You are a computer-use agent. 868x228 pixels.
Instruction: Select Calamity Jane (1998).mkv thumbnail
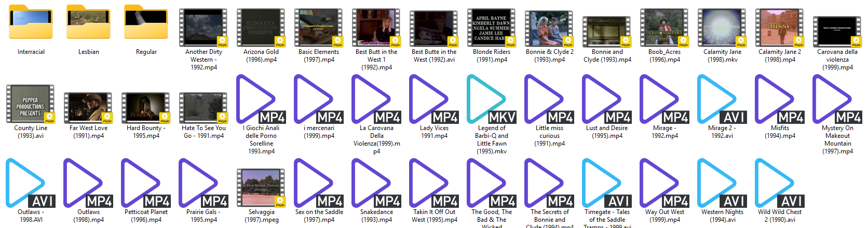click(722, 27)
